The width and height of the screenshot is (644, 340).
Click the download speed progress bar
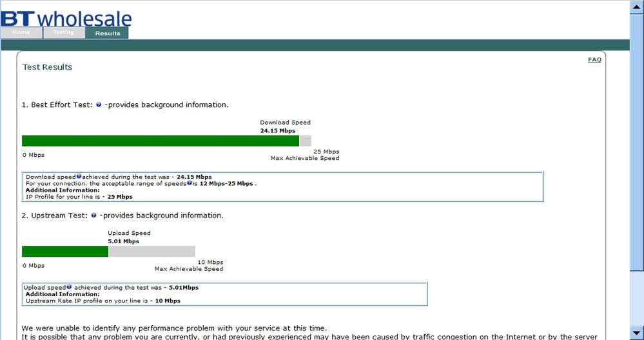[x=166, y=141]
